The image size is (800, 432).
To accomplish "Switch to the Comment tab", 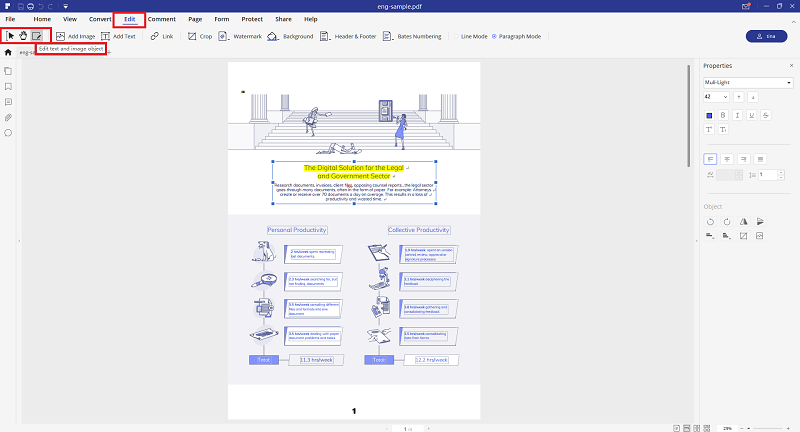I will coord(161,19).
